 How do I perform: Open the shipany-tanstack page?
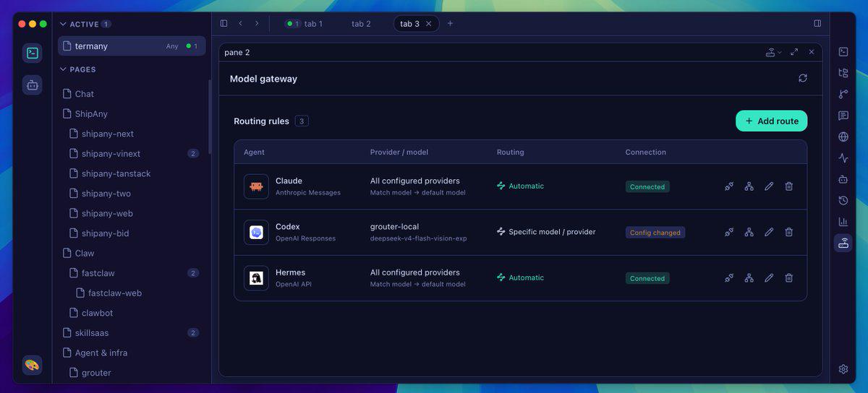coord(116,173)
